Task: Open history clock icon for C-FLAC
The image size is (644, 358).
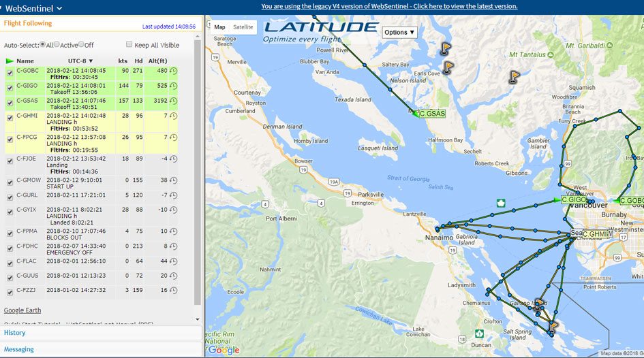Action: point(173,261)
